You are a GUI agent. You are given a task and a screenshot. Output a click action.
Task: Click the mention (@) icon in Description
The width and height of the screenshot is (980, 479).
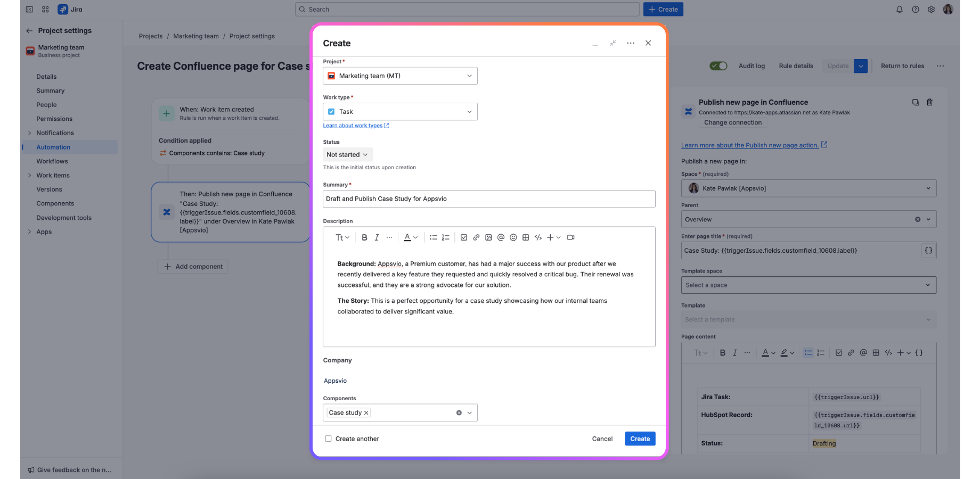[501, 237]
